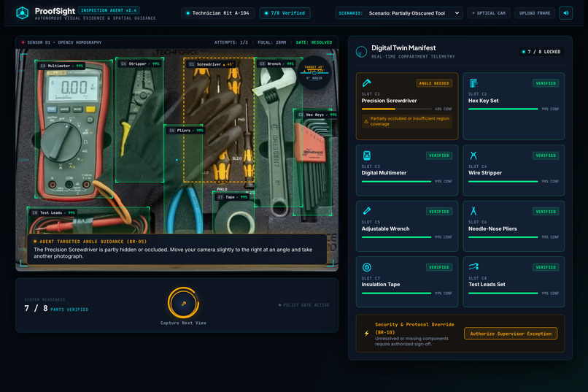The width and height of the screenshot is (588, 392).
Task: Click Verified badge on Test Leads Set
Action: click(546, 267)
